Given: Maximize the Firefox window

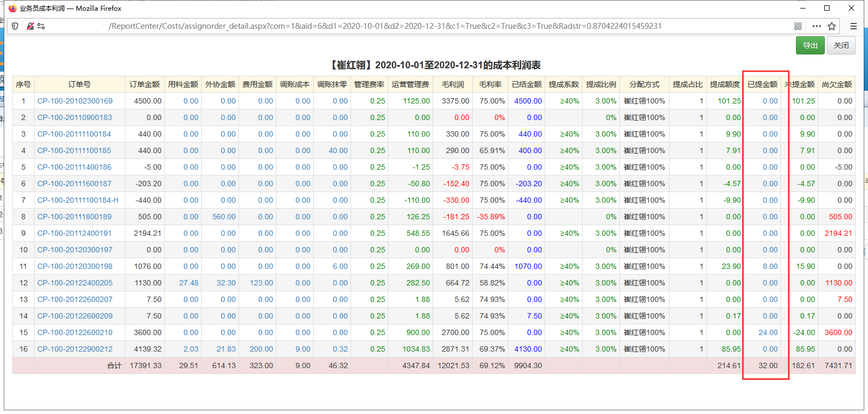Looking at the screenshot, I should [827, 8].
